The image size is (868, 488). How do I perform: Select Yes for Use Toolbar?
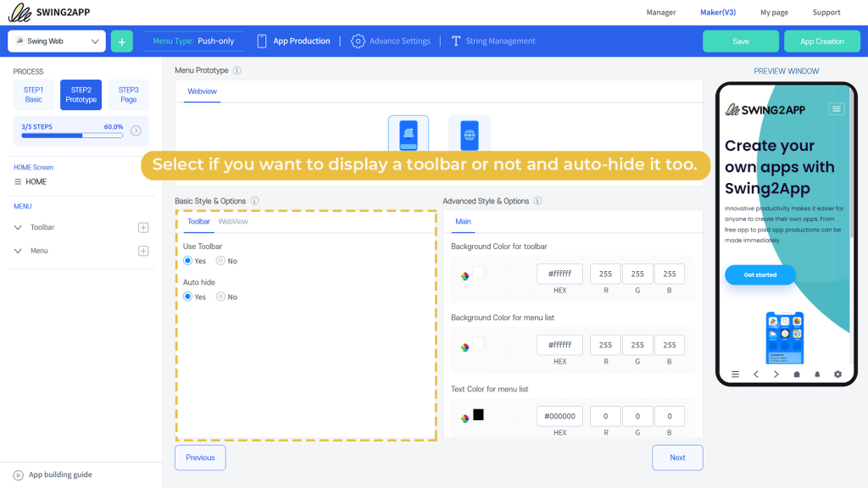(x=187, y=261)
